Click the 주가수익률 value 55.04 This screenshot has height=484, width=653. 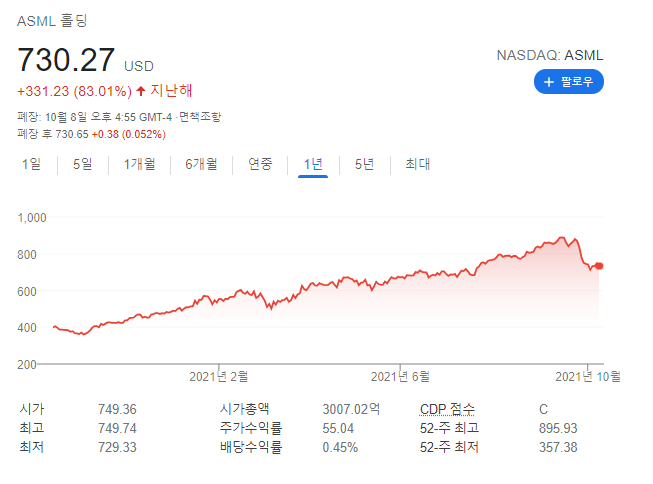pyautogui.click(x=338, y=429)
